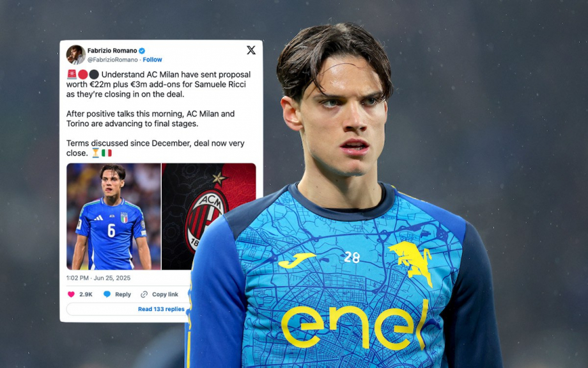Open Read 133 replies
588x368 pixels.
pos(161,309)
